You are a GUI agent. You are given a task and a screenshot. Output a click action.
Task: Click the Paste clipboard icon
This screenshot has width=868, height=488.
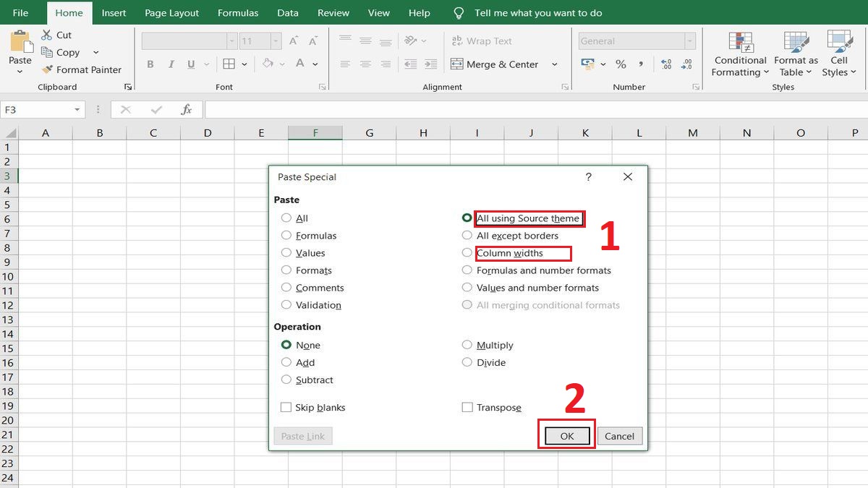tap(20, 41)
